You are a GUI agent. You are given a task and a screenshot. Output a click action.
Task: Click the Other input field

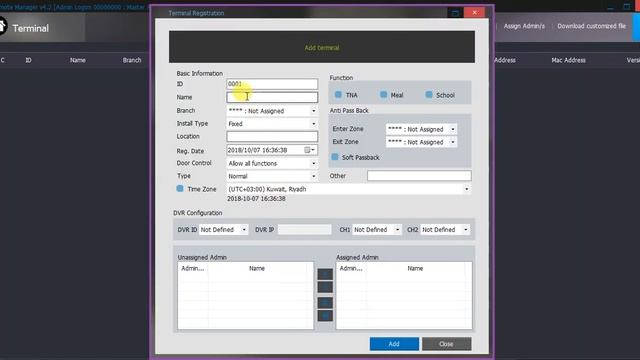(419, 176)
